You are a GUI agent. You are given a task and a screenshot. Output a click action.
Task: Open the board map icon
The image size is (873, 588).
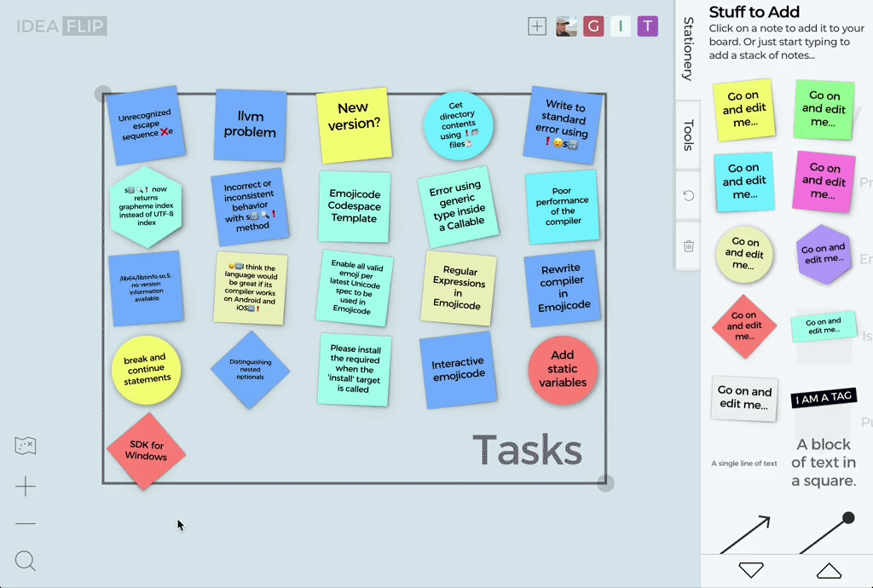(26, 446)
